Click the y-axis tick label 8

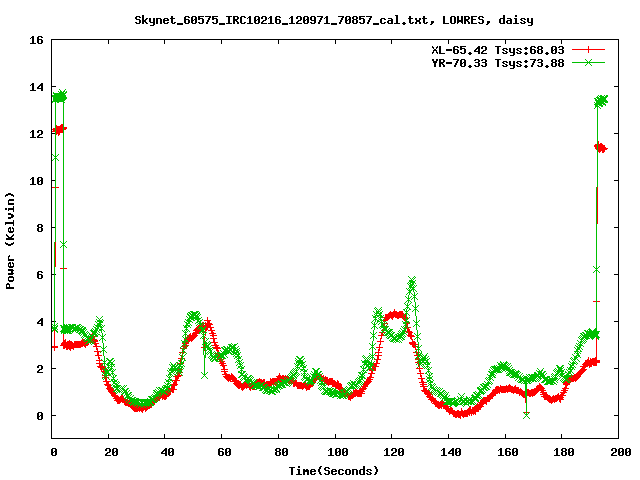(40, 228)
